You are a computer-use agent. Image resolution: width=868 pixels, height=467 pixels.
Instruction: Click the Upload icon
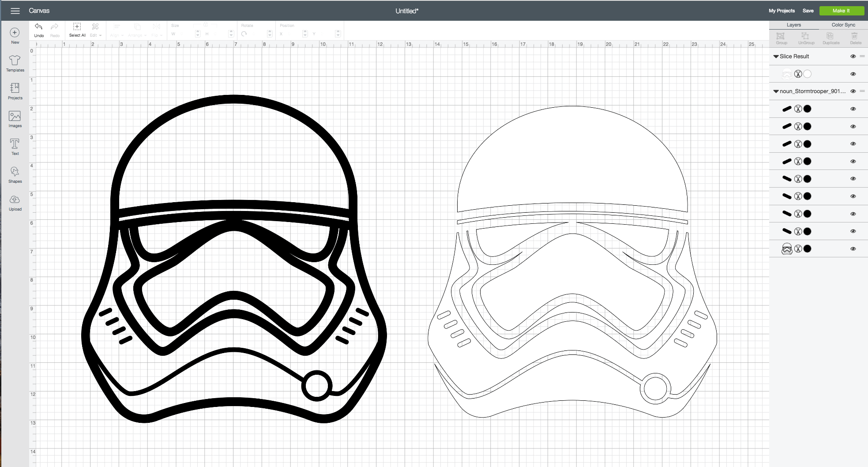[x=15, y=202]
